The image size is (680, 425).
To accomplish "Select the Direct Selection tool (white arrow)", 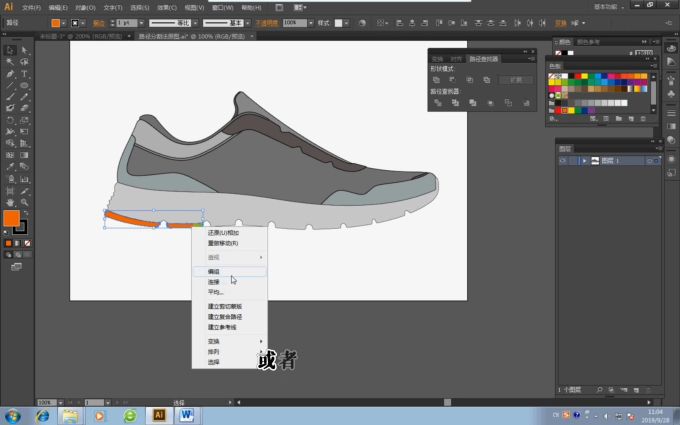I will click(x=24, y=50).
